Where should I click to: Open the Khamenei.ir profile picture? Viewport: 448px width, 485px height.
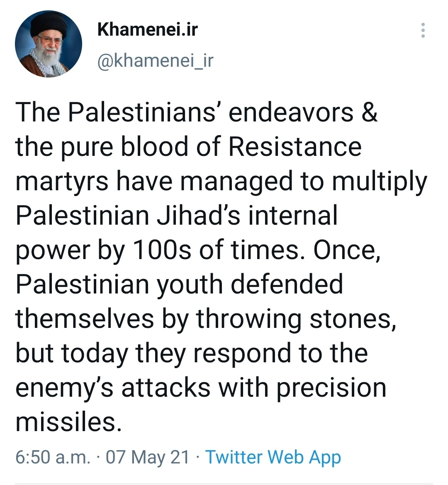(x=49, y=44)
